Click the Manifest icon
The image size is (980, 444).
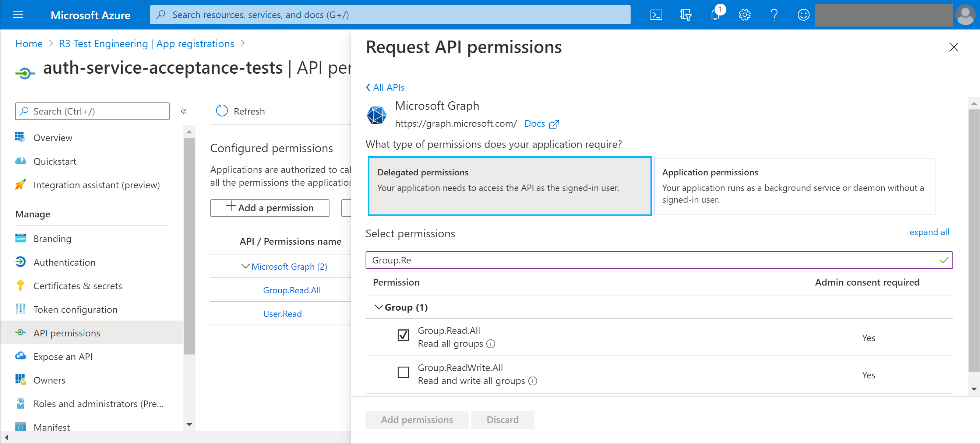[20, 427]
